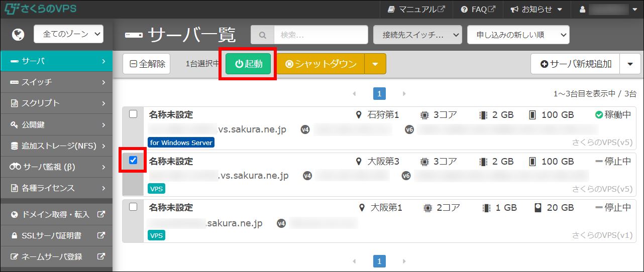Open スクリプト in the sidebar
Screen dimensions: 644x272
(56, 103)
